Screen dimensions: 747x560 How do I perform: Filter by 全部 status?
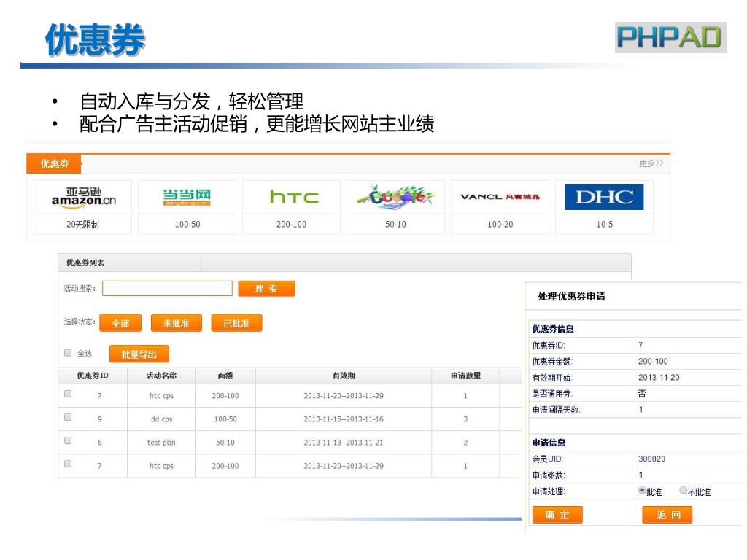click(x=120, y=323)
